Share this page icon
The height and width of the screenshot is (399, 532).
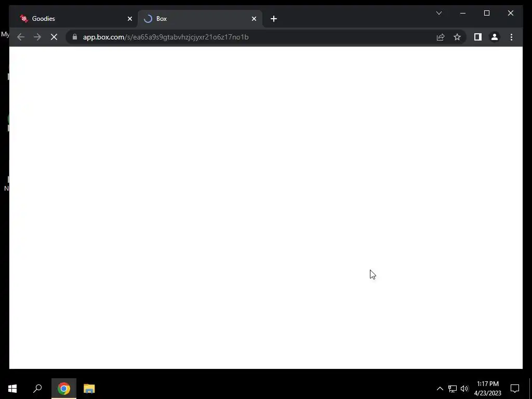pos(441,37)
